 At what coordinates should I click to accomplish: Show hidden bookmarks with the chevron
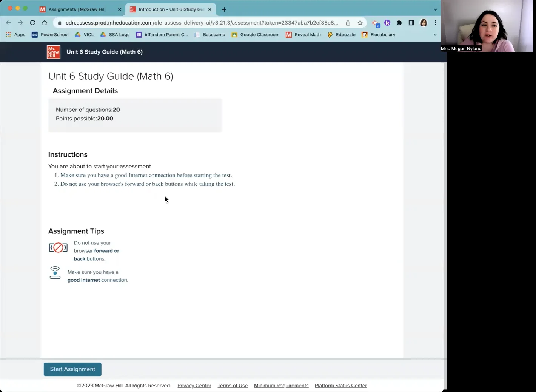[435, 35]
